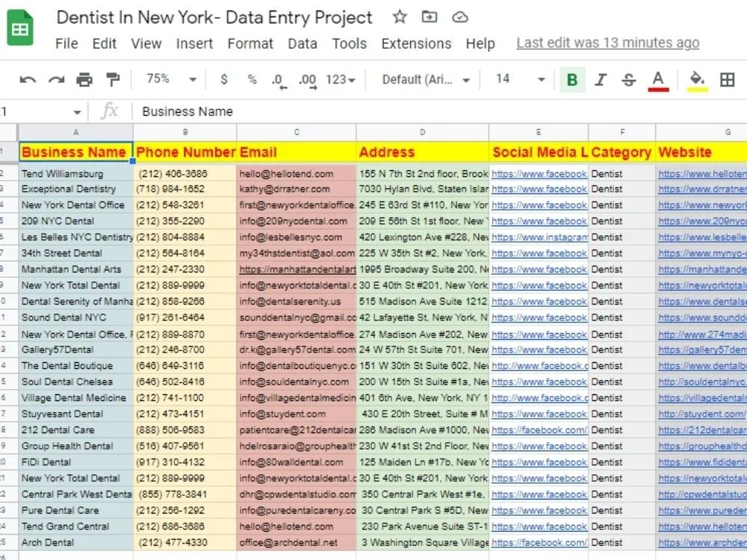The width and height of the screenshot is (747, 560).
Task: Open manhattandentalarts link in Email column
Action: click(297, 269)
